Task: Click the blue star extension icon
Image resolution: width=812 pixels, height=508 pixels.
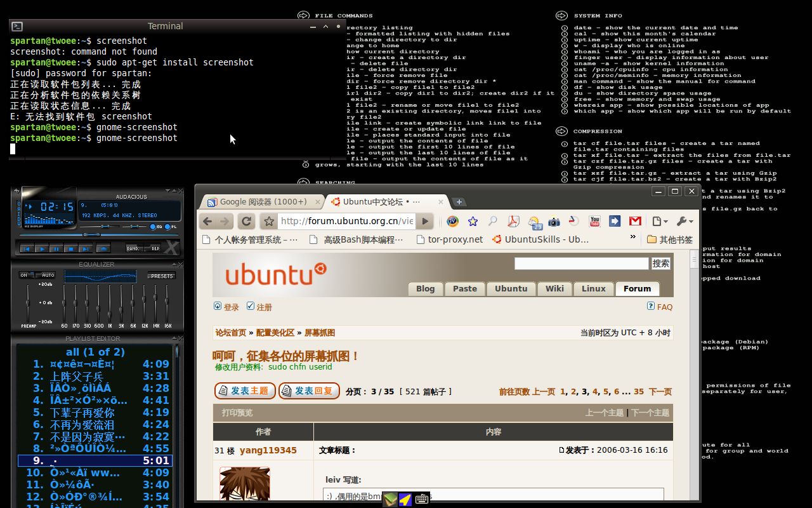Action: pos(473,221)
